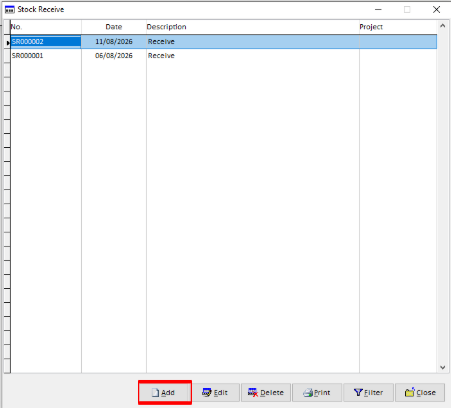Click the Delete button
The image size is (451, 408).
coord(266,392)
